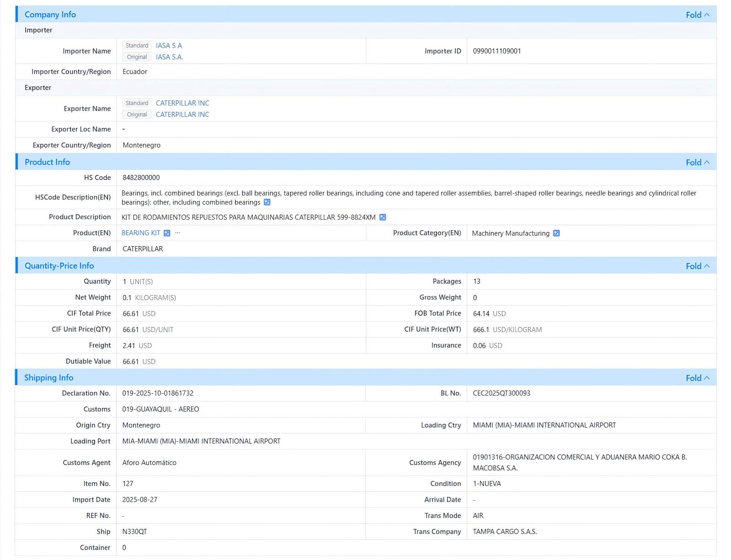731x560 pixels.
Task: Click Condition value 1-NUEVA
Action: click(487, 484)
